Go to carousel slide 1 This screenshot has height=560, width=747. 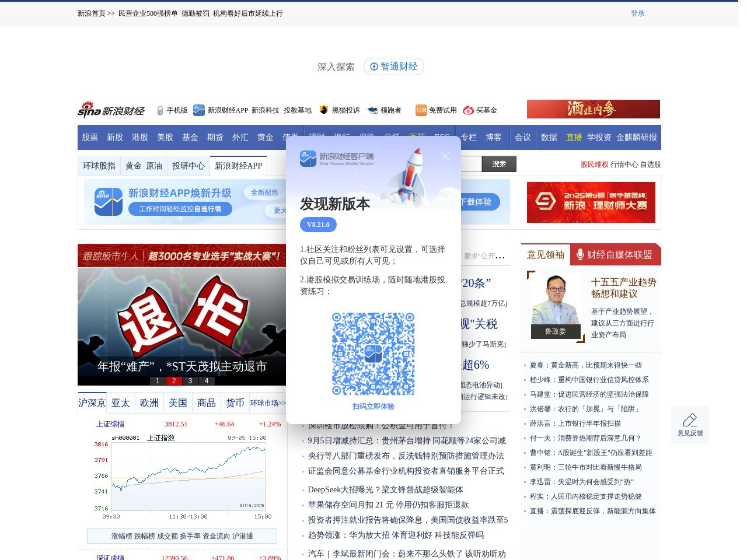158,381
